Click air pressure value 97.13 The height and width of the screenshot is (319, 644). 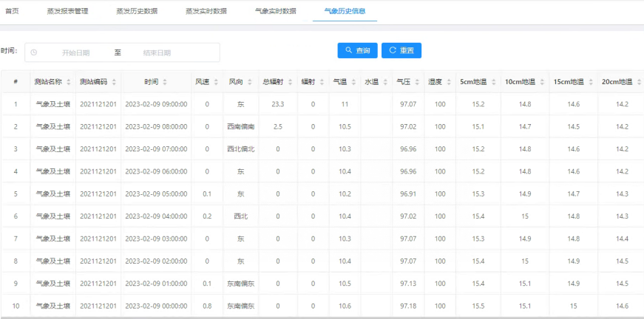(x=408, y=284)
